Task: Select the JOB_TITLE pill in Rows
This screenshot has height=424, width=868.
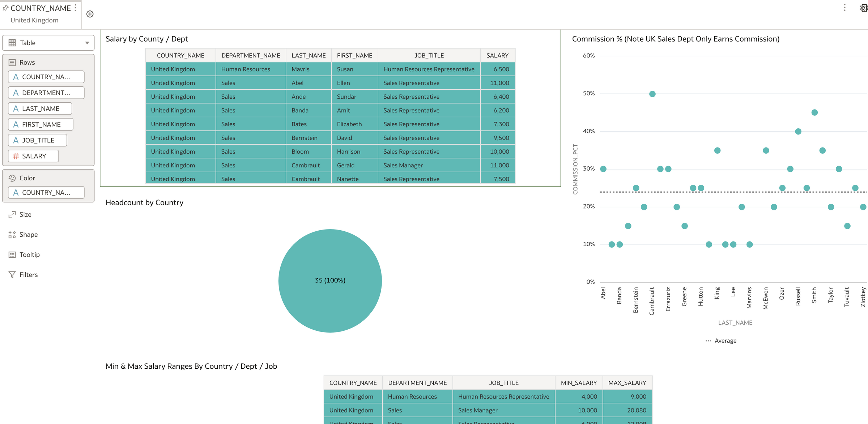Action: (x=37, y=140)
